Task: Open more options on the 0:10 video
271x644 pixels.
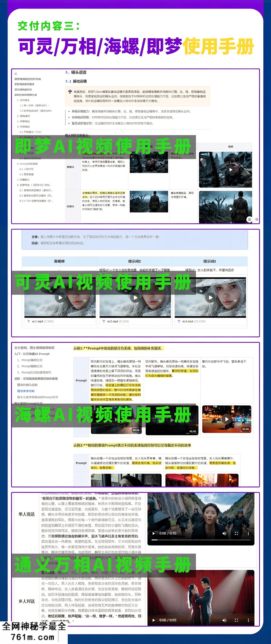Action: [x=248, y=533]
